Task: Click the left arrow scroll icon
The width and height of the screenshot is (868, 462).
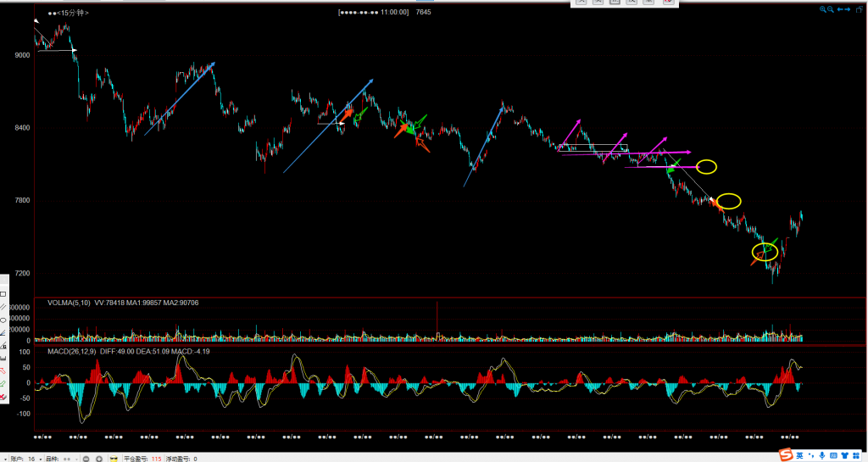Action: tap(839, 9)
